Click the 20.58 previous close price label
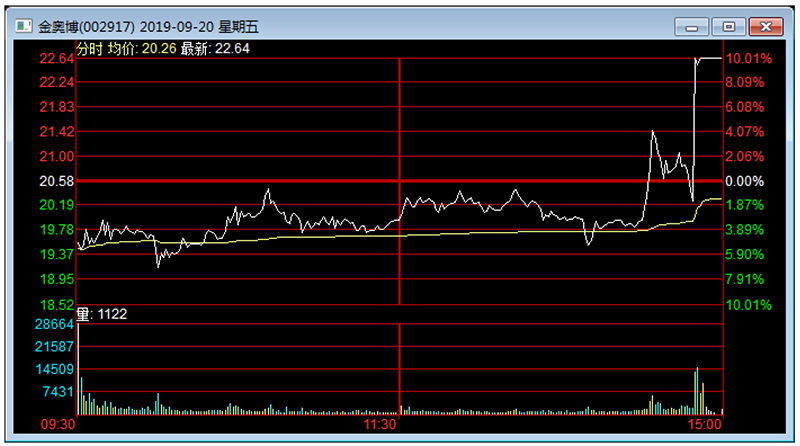800x446 pixels. click(x=56, y=181)
